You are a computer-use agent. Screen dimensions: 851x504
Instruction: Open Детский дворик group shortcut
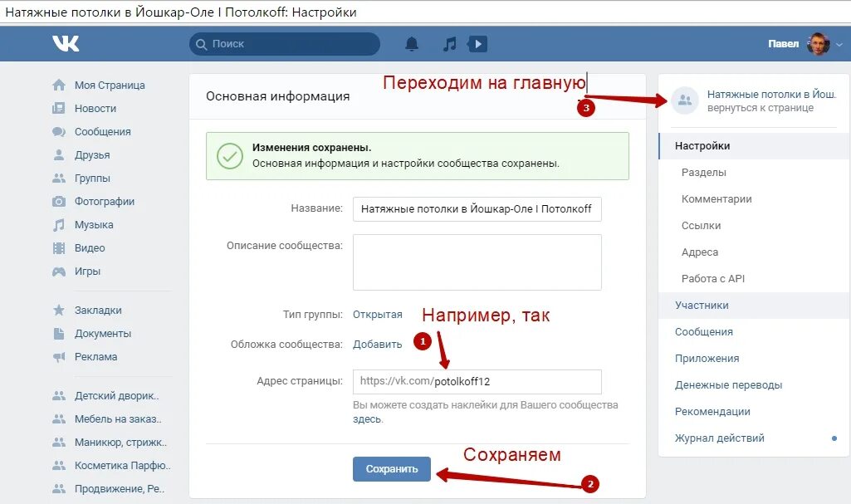coord(117,396)
